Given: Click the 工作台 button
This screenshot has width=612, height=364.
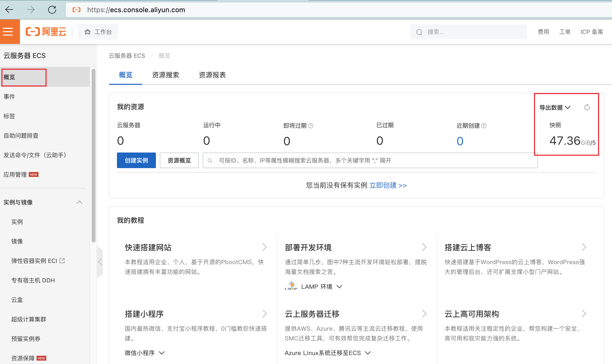Looking at the screenshot, I should pos(98,32).
